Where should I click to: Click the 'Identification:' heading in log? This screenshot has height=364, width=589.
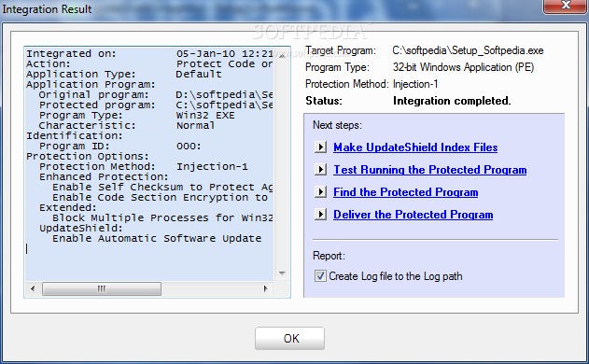coord(75,135)
